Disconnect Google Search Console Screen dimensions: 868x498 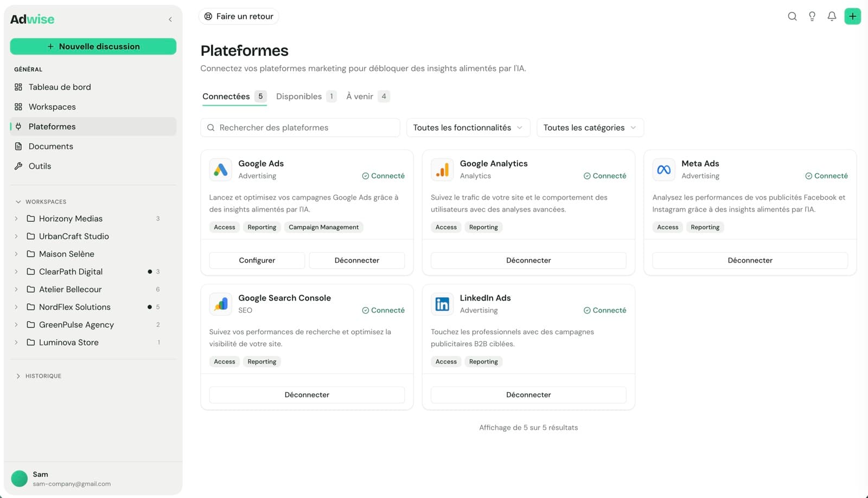307,395
